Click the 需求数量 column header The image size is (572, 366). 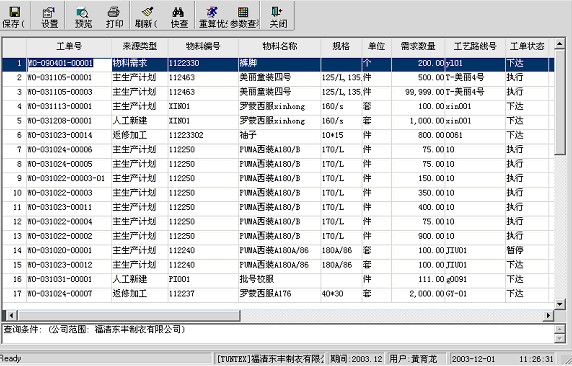418,46
